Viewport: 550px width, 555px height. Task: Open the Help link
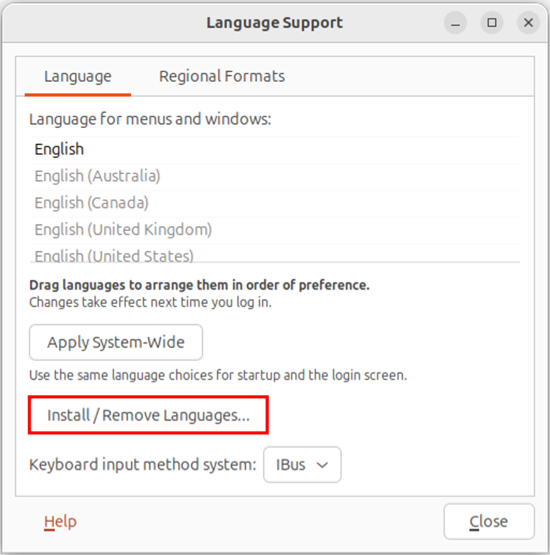pyautogui.click(x=60, y=522)
